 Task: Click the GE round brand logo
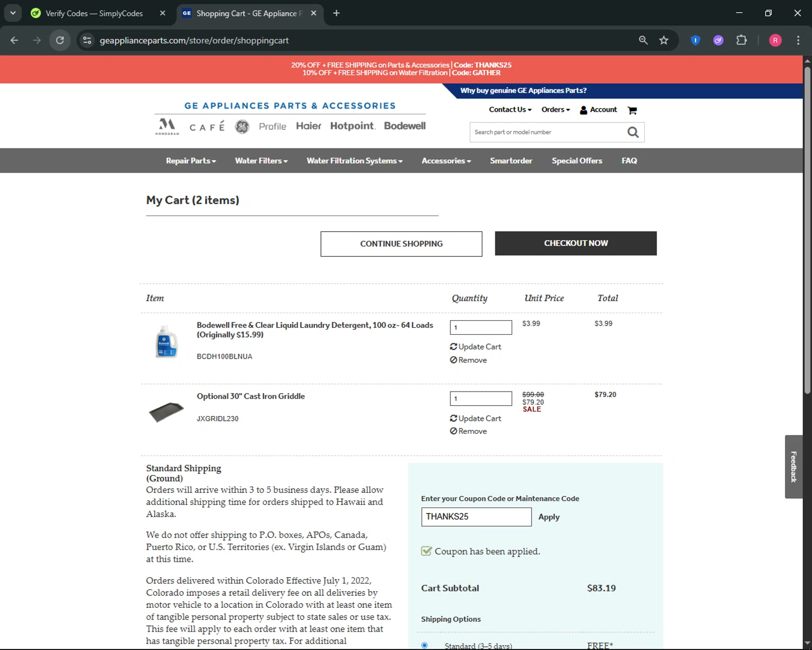(x=242, y=126)
